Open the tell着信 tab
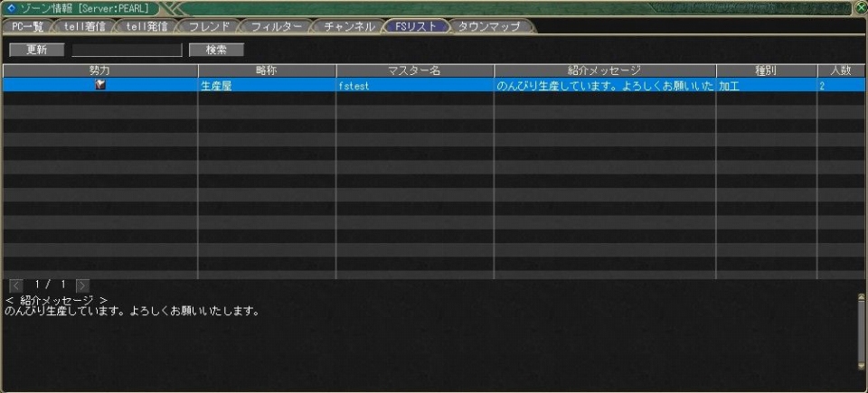 tap(84, 26)
